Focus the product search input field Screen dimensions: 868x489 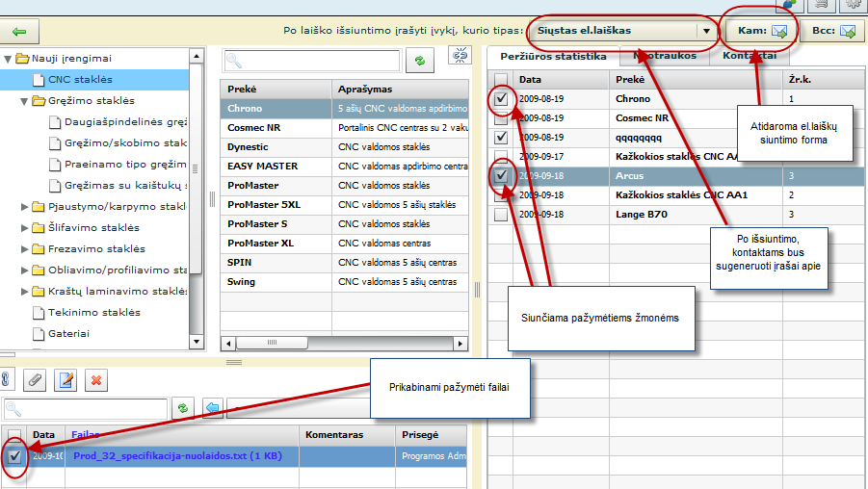click(312, 61)
